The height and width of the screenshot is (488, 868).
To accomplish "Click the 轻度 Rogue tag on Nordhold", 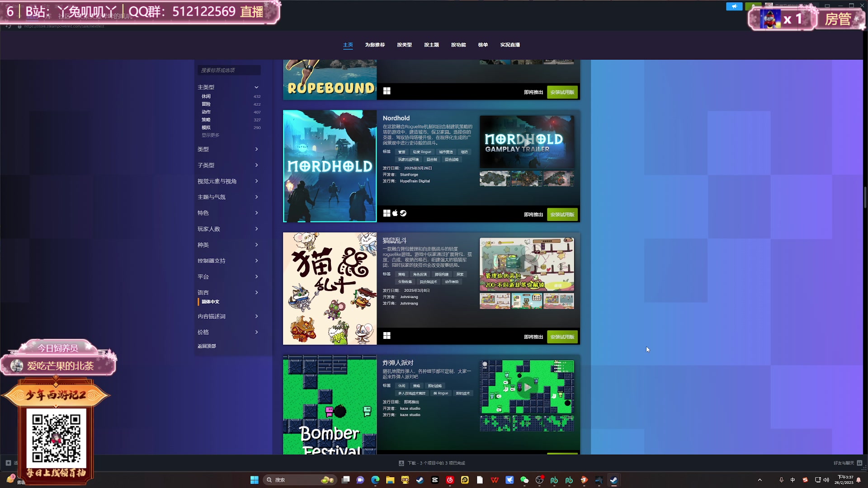I will pyautogui.click(x=422, y=152).
